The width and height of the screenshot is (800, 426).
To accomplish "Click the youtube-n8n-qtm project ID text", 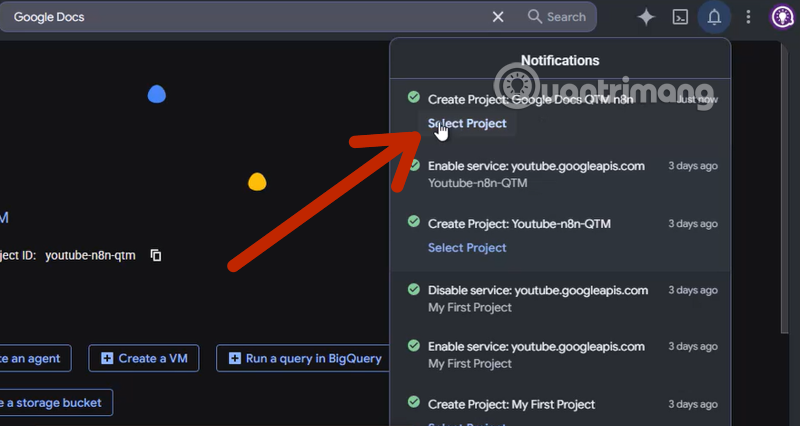I will (x=90, y=255).
